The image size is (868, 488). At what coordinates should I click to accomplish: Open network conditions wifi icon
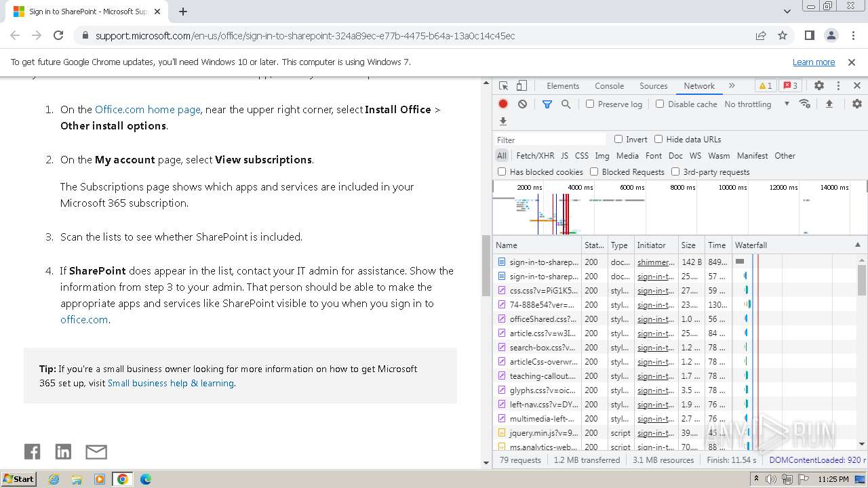pyautogui.click(x=805, y=104)
